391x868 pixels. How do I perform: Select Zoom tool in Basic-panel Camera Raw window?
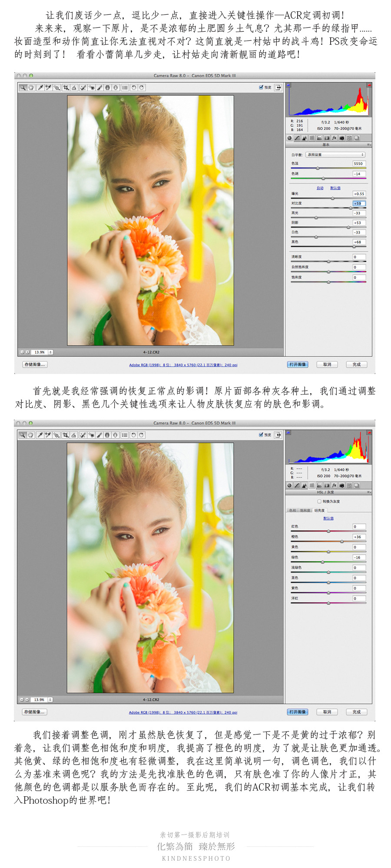[x=23, y=87]
